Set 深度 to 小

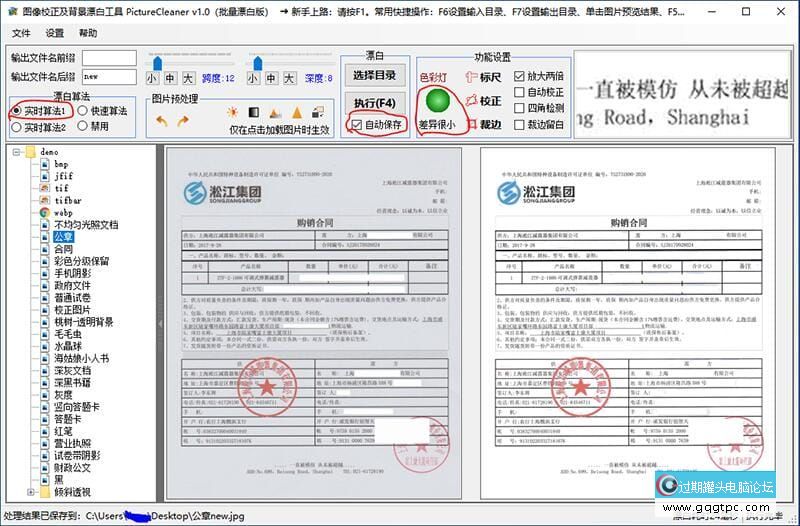point(253,78)
